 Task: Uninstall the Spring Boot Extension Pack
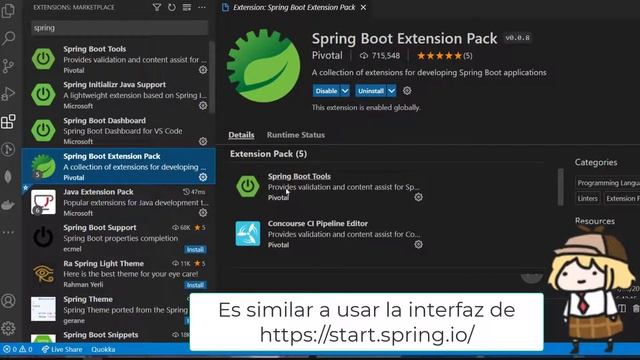371,91
